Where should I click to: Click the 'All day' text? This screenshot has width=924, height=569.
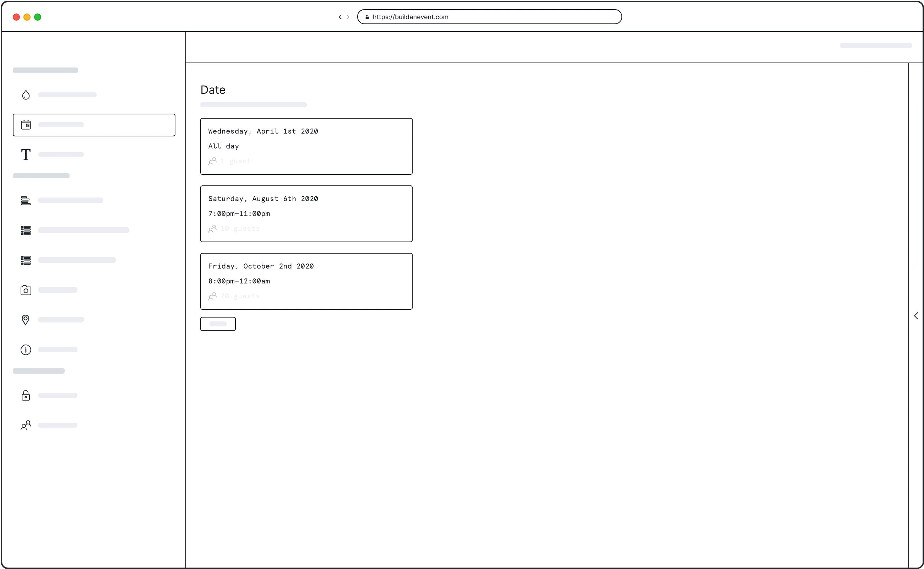[223, 146]
